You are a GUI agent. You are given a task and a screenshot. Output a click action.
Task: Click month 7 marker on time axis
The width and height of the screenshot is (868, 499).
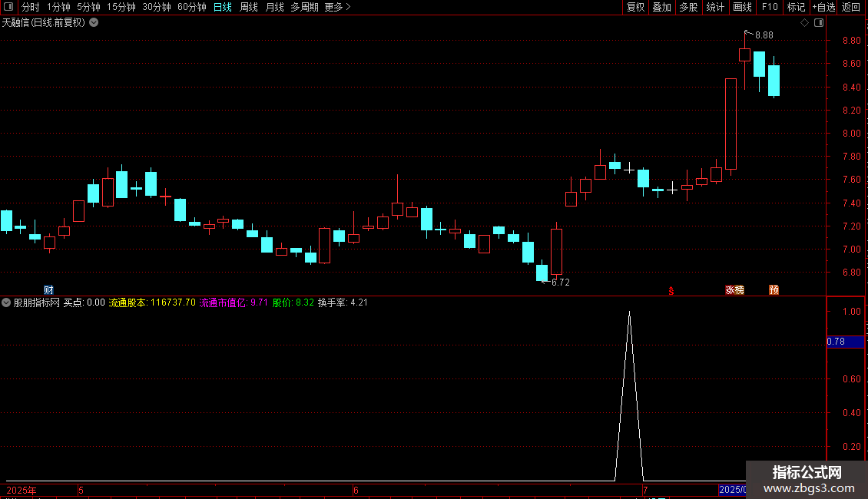coord(645,490)
